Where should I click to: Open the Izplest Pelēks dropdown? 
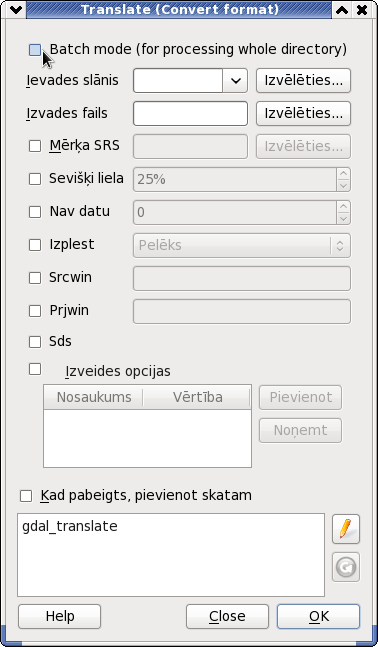[242, 246]
